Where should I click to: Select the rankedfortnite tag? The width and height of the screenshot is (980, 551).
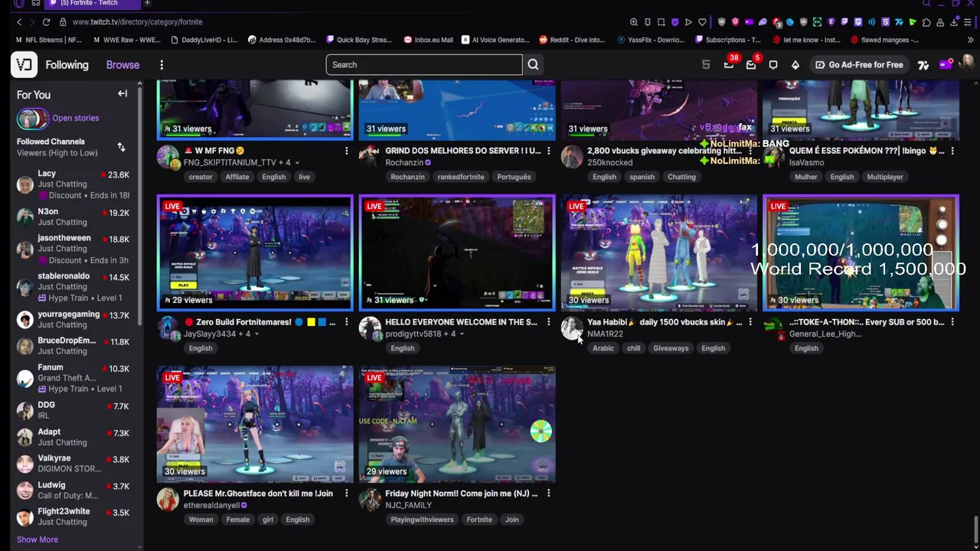point(461,177)
